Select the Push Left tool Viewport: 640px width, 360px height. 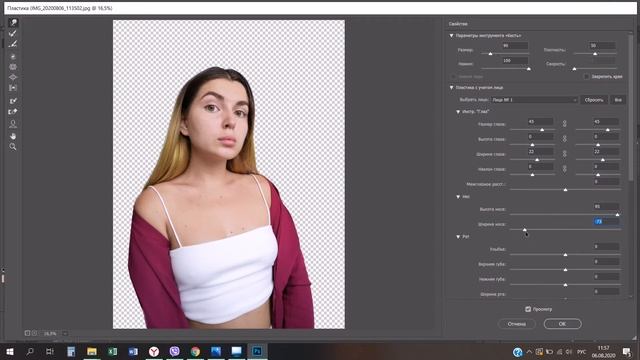point(13,88)
